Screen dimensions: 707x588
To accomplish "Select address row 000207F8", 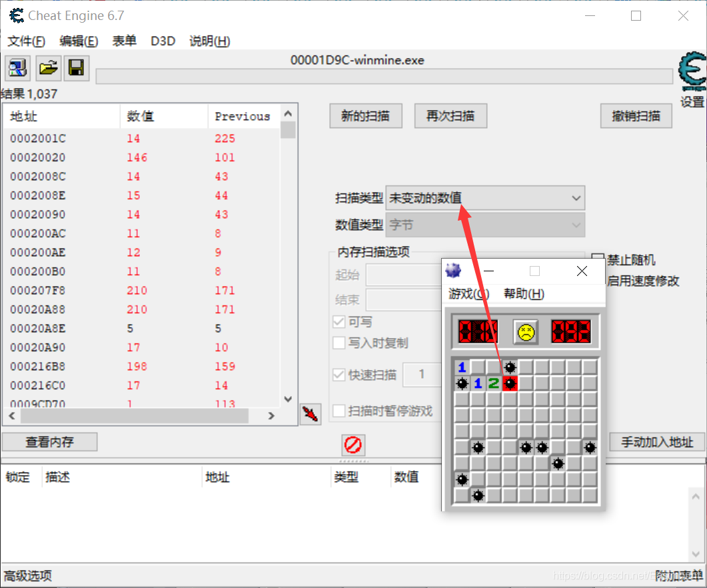I will coord(141,290).
